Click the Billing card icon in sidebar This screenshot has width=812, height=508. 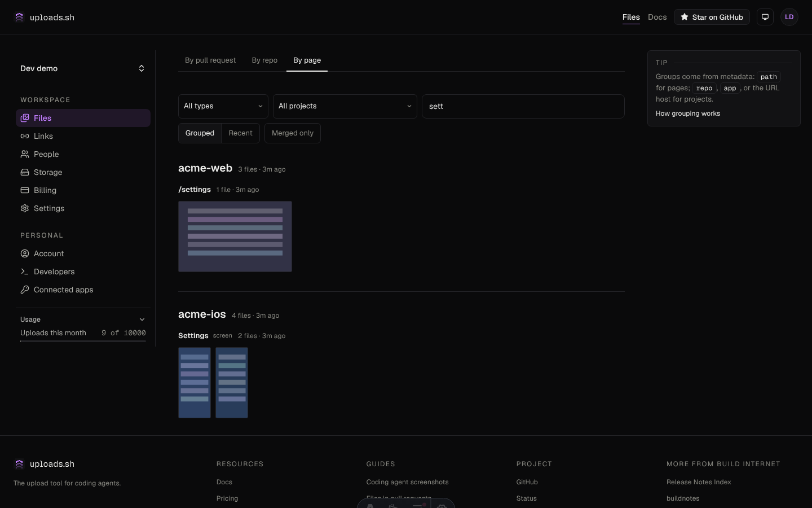tap(25, 190)
